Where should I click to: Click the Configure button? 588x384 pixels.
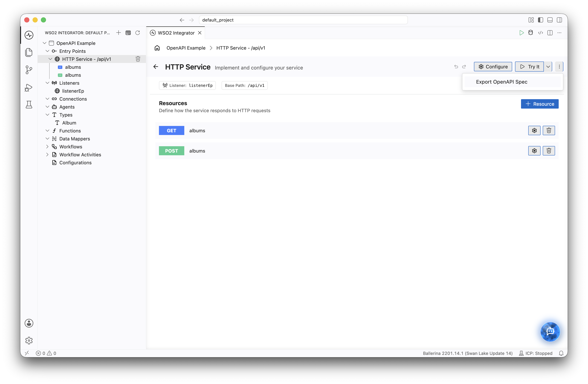click(x=493, y=67)
